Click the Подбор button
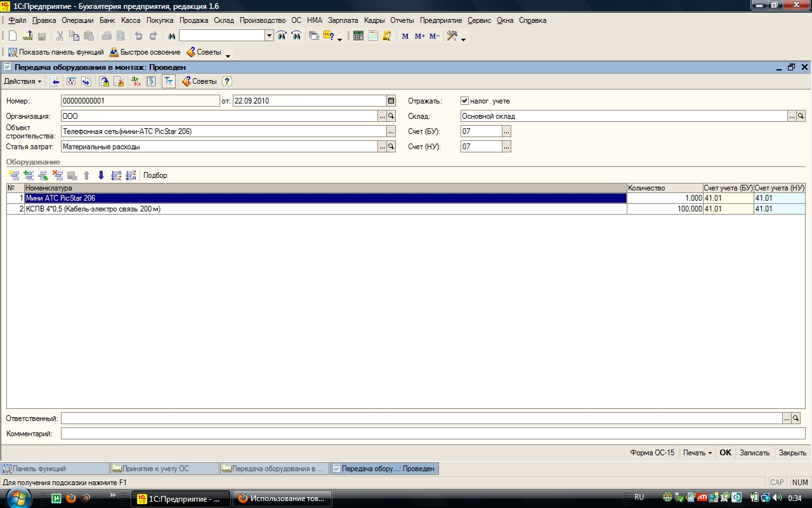The height and width of the screenshot is (508, 812). 155,175
